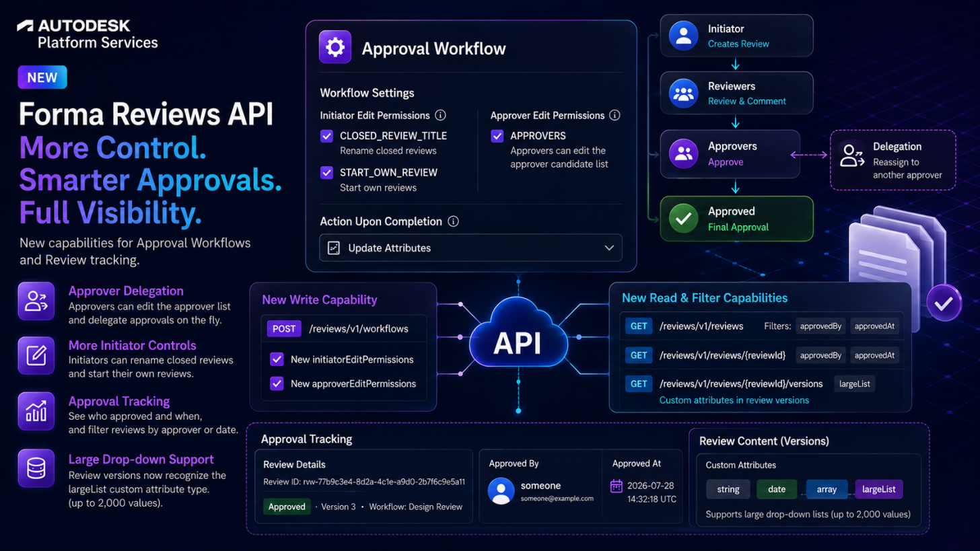
Task: Click the Final Approval text
Action: (738, 227)
